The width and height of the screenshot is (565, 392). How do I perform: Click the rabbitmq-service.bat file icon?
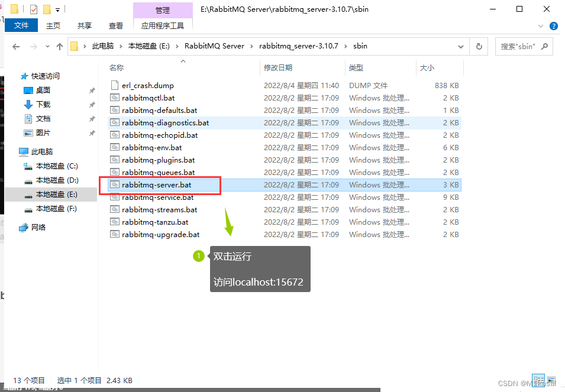115,197
